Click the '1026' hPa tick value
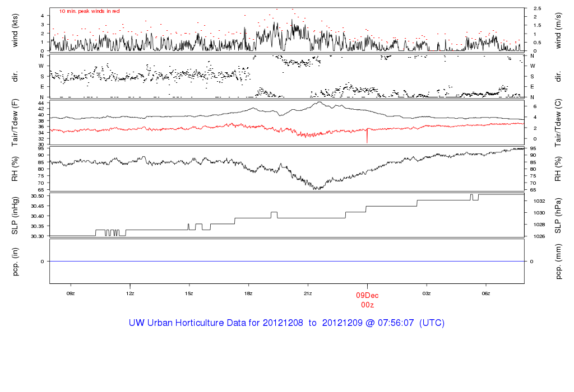 tap(539, 236)
